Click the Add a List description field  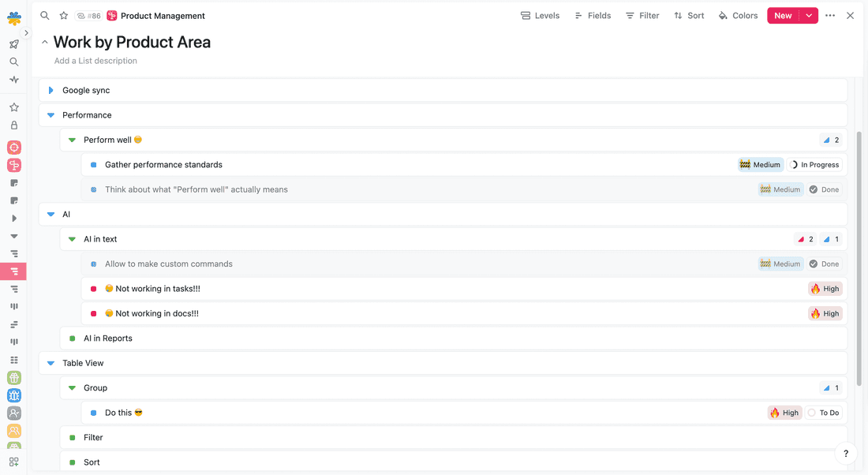click(95, 61)
